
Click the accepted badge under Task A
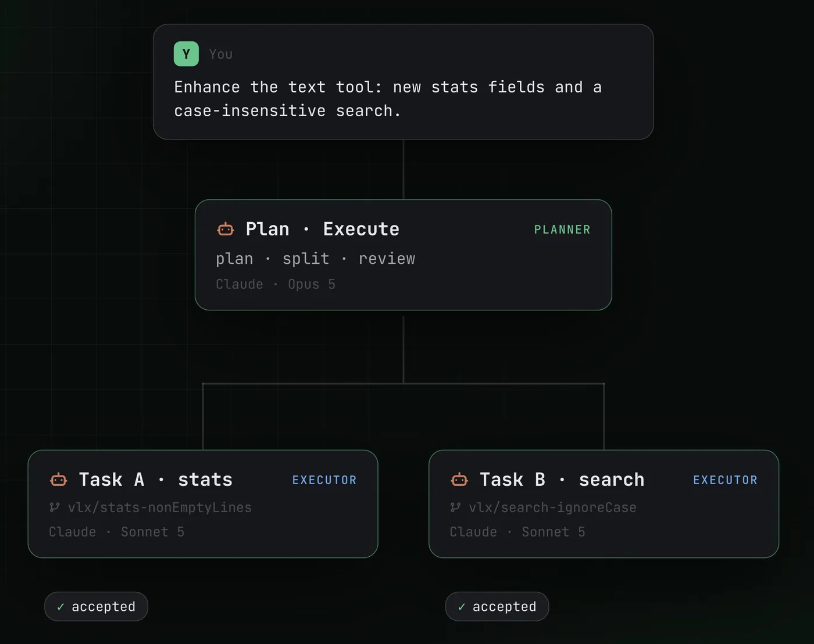pos(97,607)
